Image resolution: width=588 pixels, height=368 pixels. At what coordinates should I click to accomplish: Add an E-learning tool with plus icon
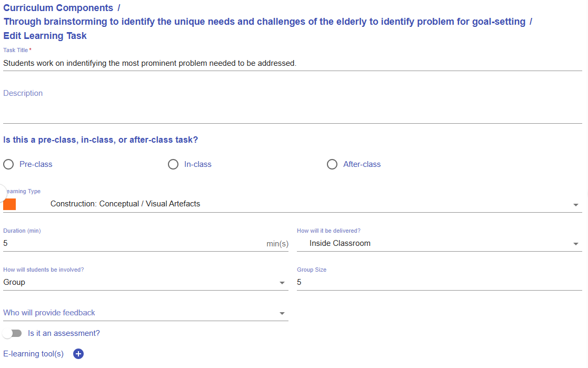click(78, 354)
